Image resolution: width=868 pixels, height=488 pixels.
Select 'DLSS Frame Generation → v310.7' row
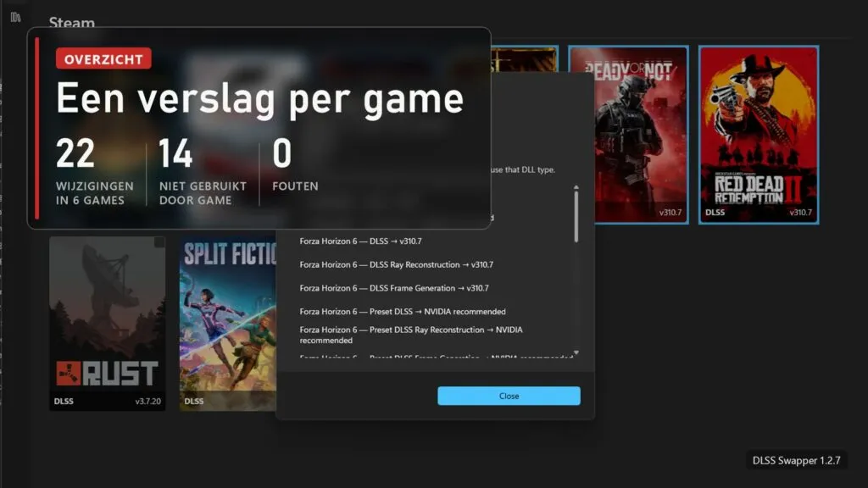[x=394, y=288]
